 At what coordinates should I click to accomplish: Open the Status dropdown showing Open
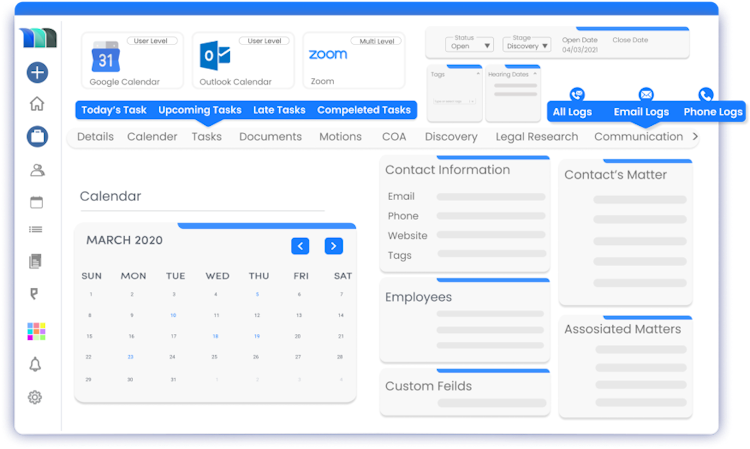coord(469,45)
